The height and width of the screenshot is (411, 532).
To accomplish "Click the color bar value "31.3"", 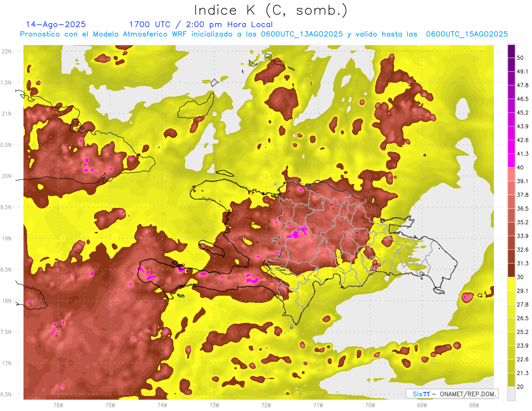I will click(523, 263).
